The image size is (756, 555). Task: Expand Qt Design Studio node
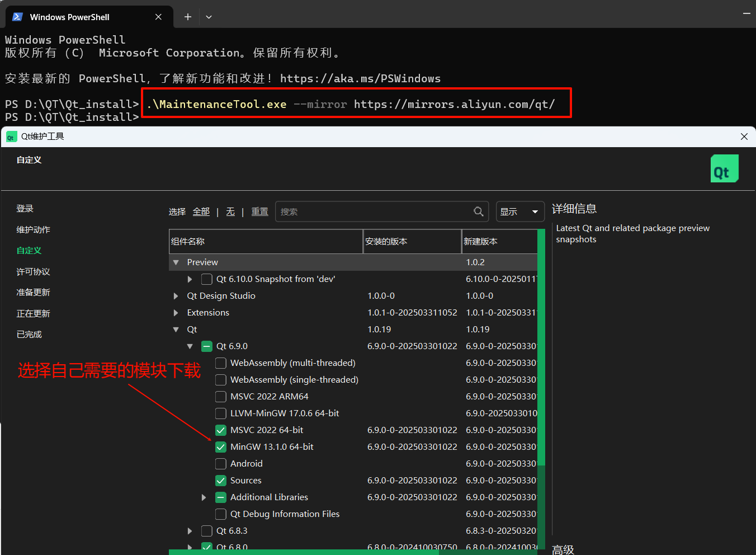coord(176,296)
